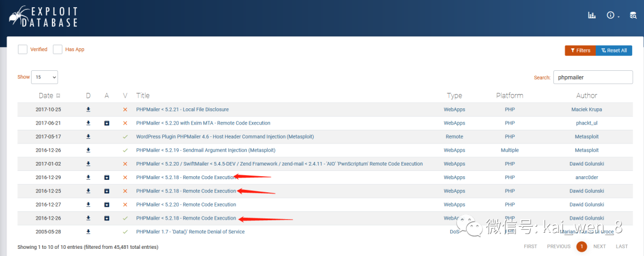Open PHPMailer < 5.2.20 with Exim MTA link
The image size is (644, 256).
coord(203,123)
